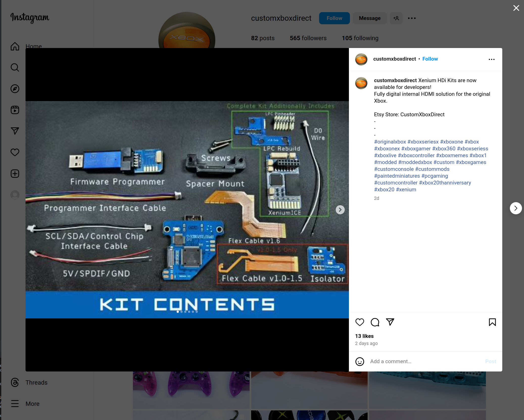The width and height of the screenshot is (524, 420).
Task: Click the customxboxdirect username before caption
Action: coord(395,80)
